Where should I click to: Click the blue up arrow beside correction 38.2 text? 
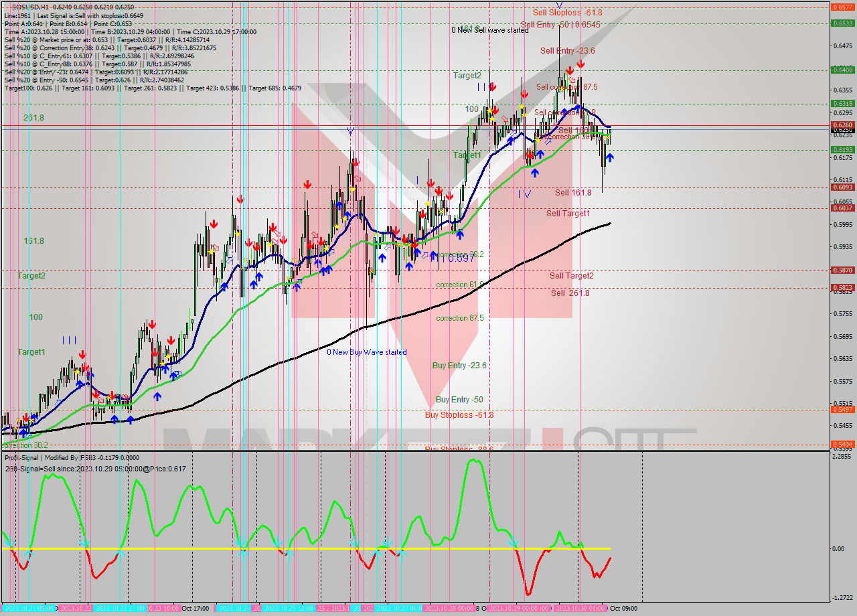click(434, 255)
